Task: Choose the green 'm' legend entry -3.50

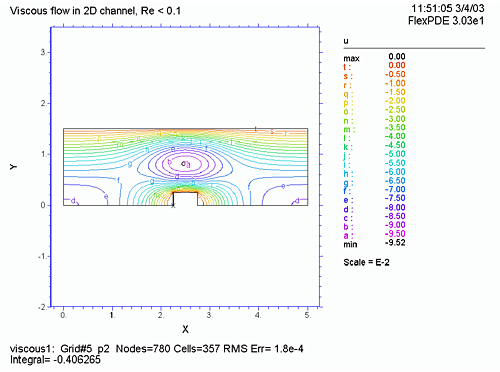Action: 374,128
